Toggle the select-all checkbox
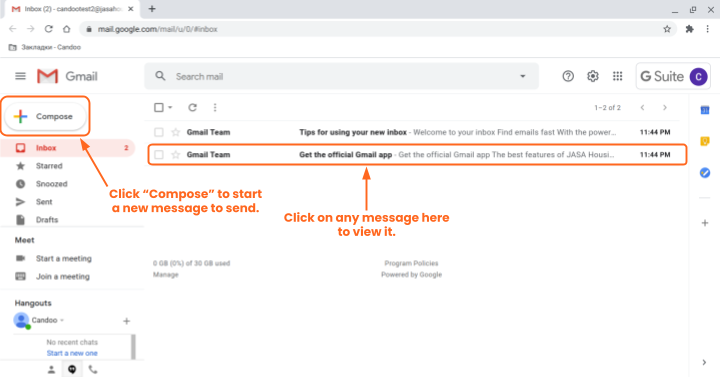 click(x=159, y=107)
